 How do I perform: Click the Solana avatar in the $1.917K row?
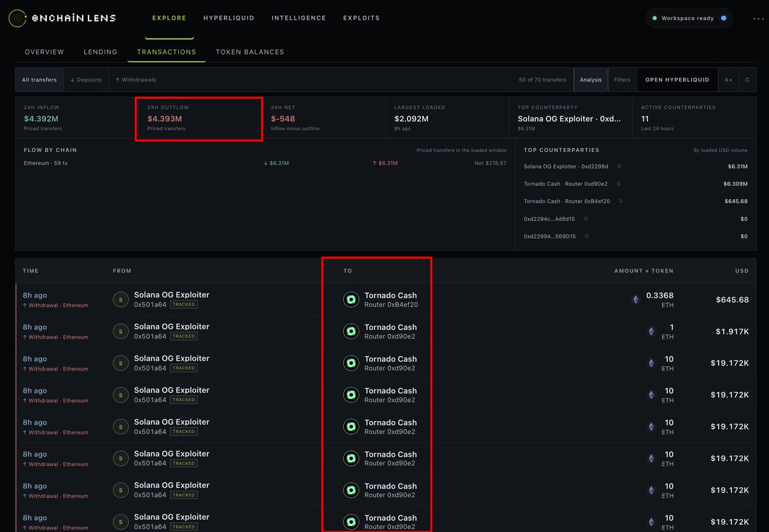click(x=120, y=331)
